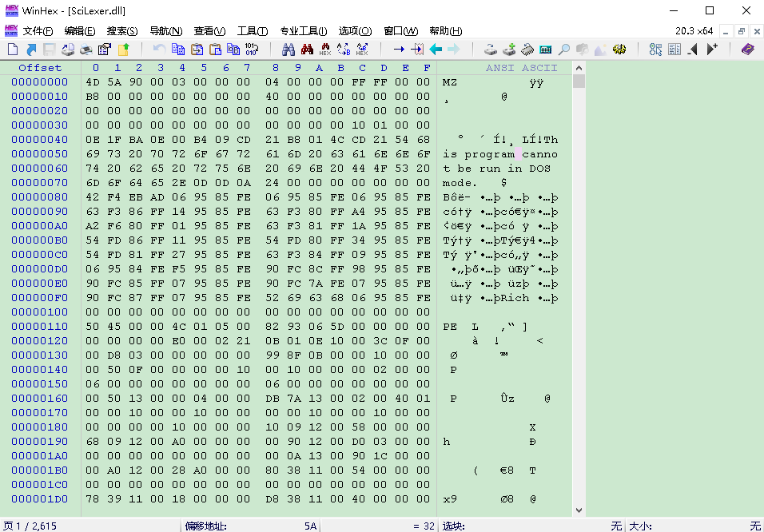The width and height of the screenshot is (764, 532).
Task: Minimize the inner SciLexer.dll document window
Action: coord(726,32)
